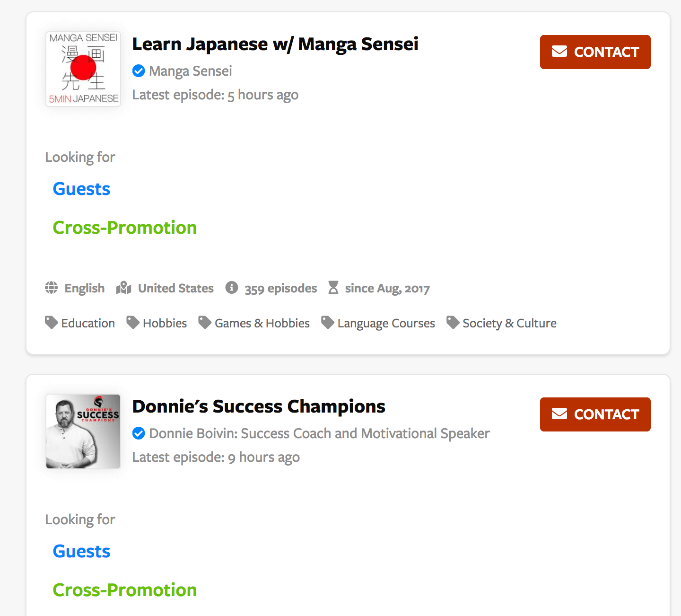Click the globe icon beside English
Image resolution: width=681 pixels, height=616 pixels.
coord(51,288)
